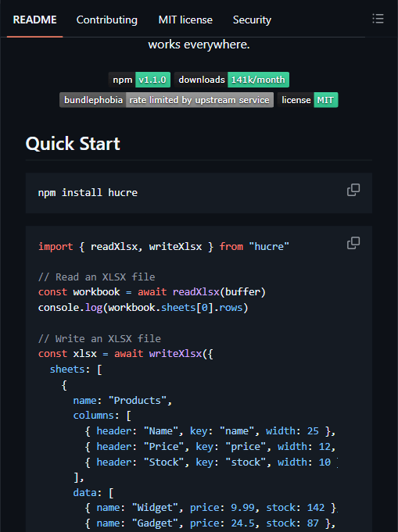The height and width of the screenshot is (532, 398).
Task: Copy the import readXlsx code block
Action: (x=353, y=243)
